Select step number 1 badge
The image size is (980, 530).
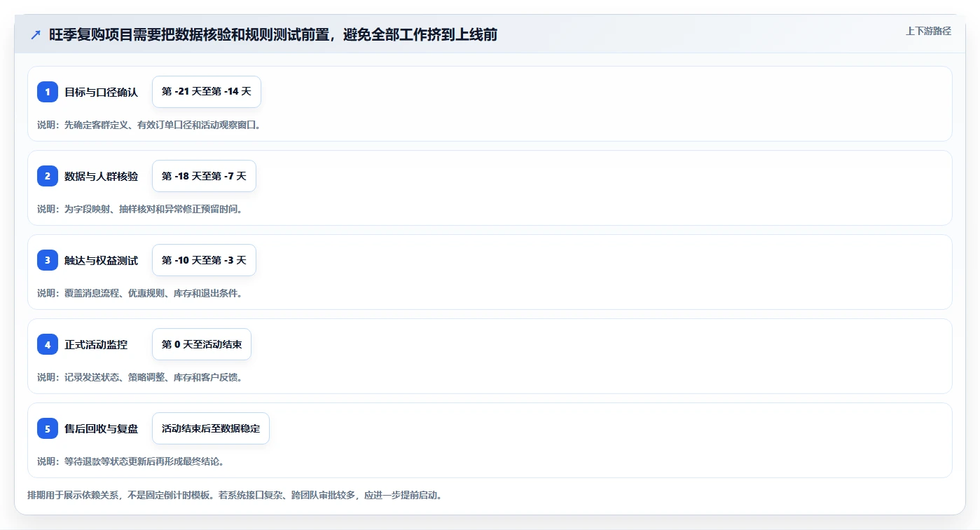pyautogui.click(x=48, y=92)
